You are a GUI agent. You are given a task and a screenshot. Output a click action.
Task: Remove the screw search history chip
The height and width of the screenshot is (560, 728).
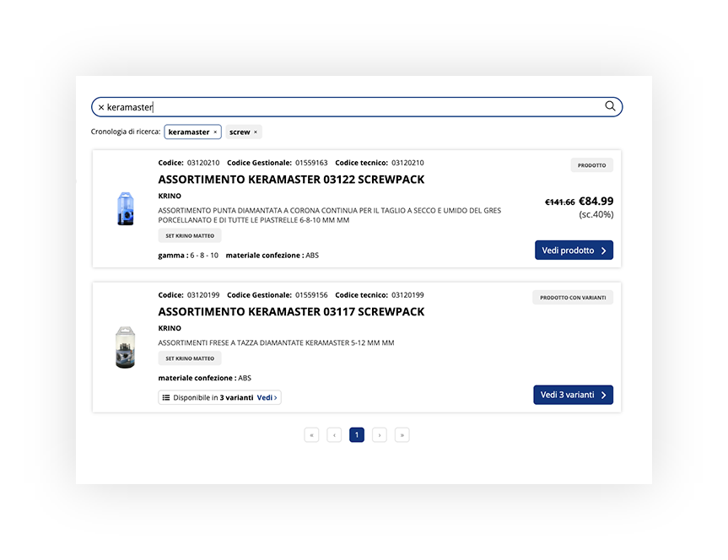pyautogui.click(x=256, y=132)
